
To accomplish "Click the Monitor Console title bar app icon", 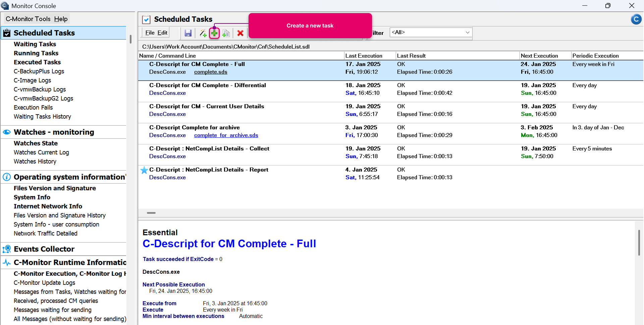I will [5, 6].
